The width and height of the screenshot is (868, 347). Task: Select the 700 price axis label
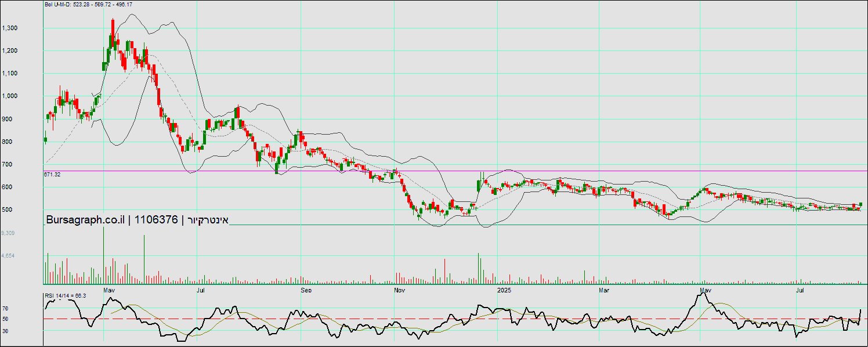(x=7, y=165)
